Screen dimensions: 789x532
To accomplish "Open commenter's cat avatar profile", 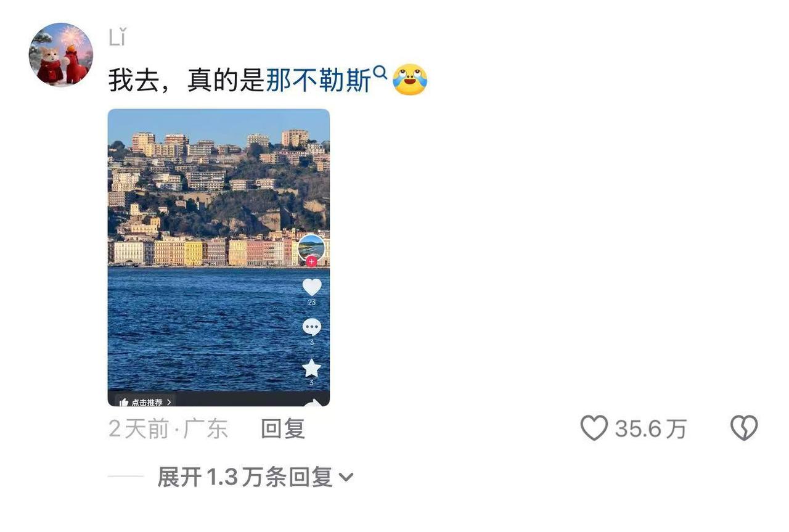I will coord(61,54).
